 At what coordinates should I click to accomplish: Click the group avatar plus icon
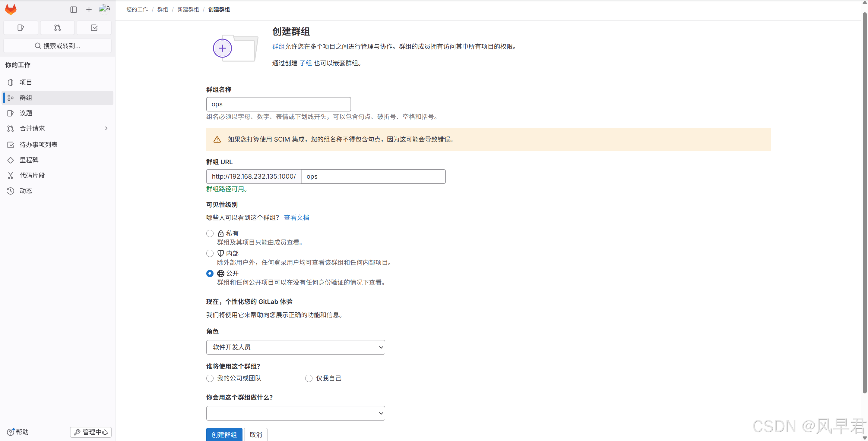[x=222, y=48]
